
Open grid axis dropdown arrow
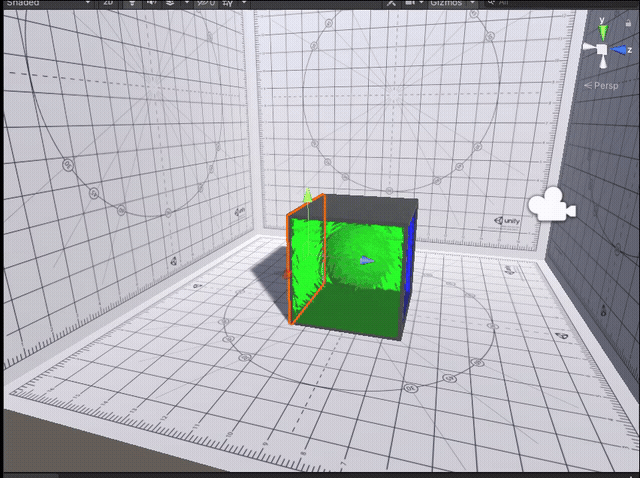click(x=244, y=2)
